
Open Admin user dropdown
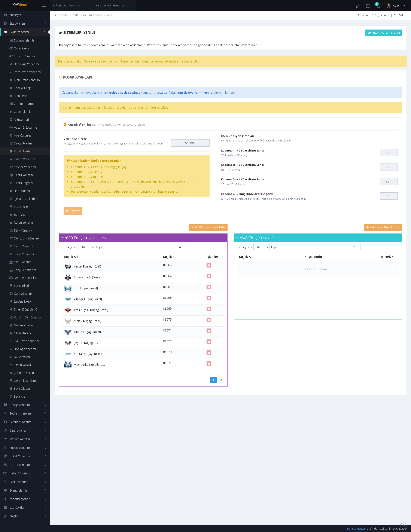click(x=396, y=6)
